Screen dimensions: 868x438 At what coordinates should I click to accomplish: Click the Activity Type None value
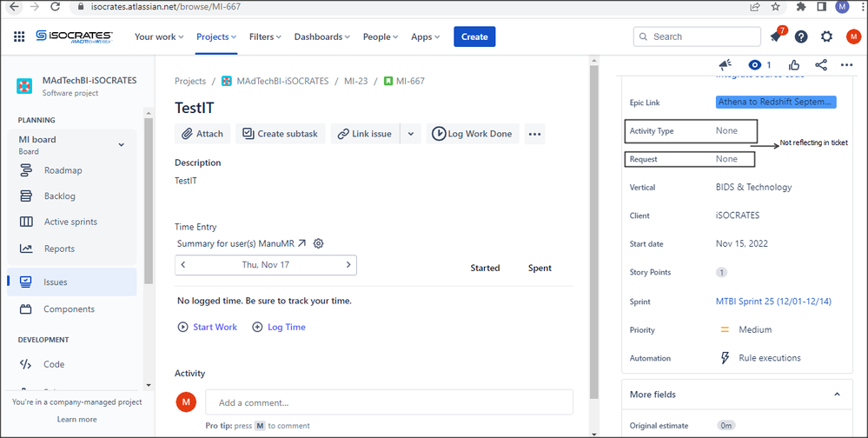[x=726, y=130]
